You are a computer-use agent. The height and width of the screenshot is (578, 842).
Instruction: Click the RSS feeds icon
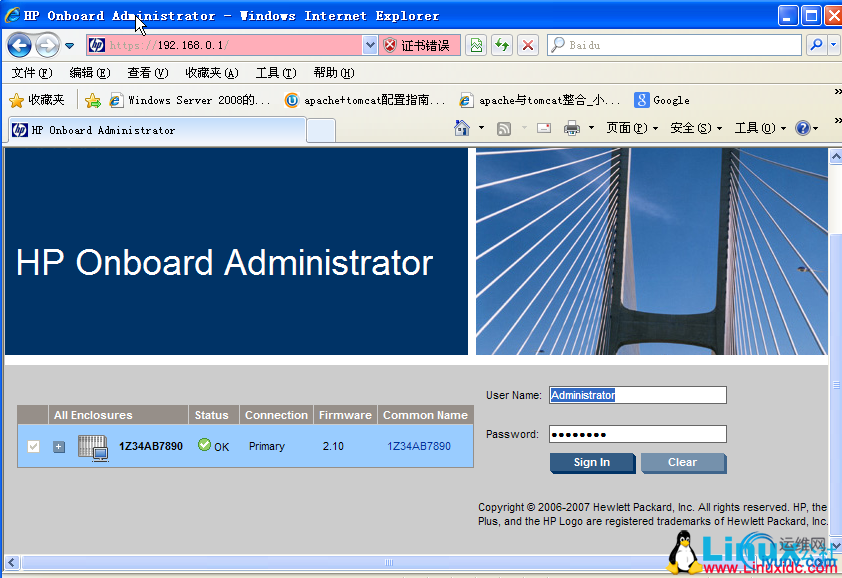pos(504,128)
